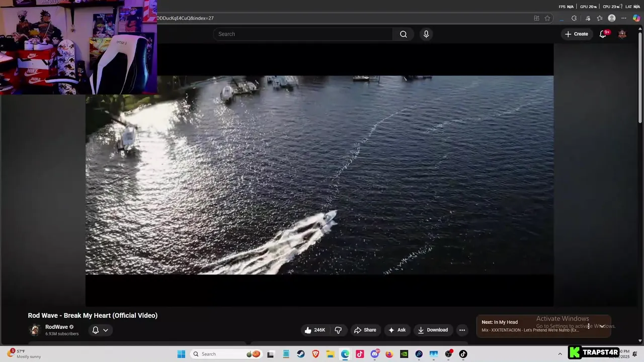Open Steam from the taskbar
The height and width of the screenshot is (362, 644).
pyautogui.click(x=300, y=354)
